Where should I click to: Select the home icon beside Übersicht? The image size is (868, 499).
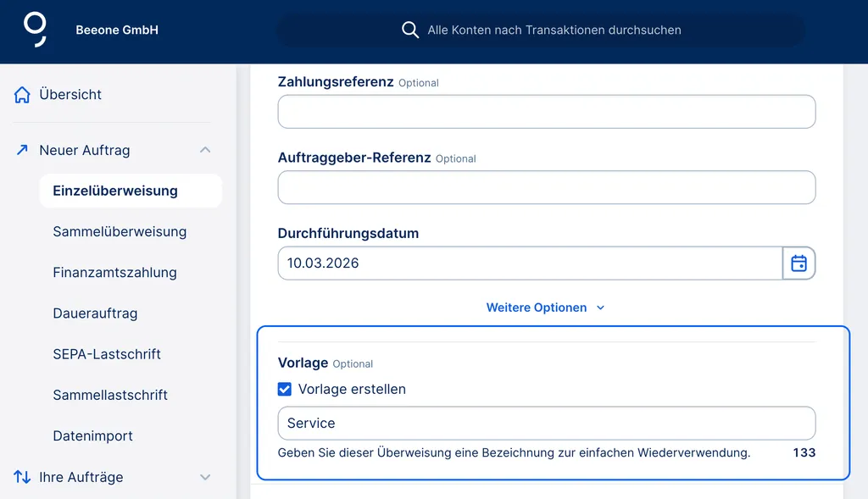[x=23, y=94]
